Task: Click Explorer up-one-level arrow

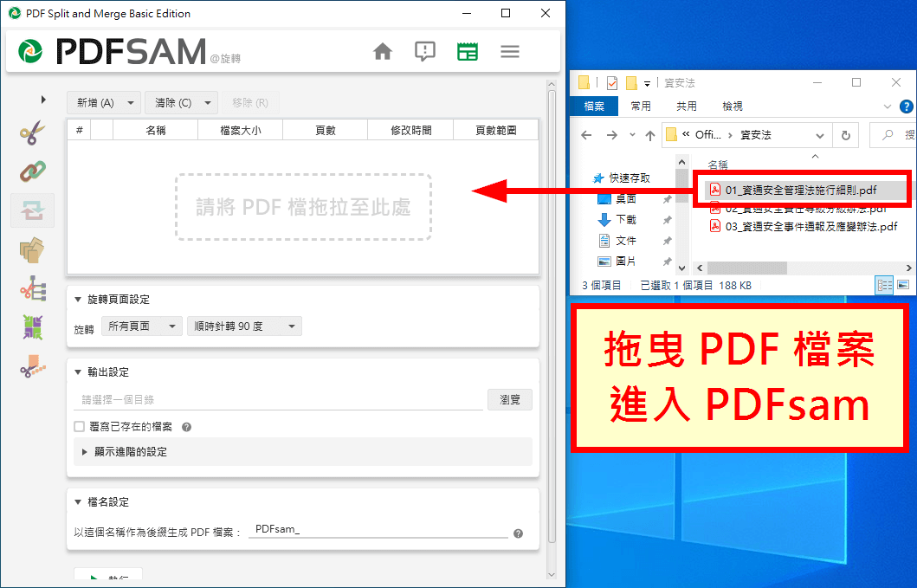Action: (x=649, y=136)
